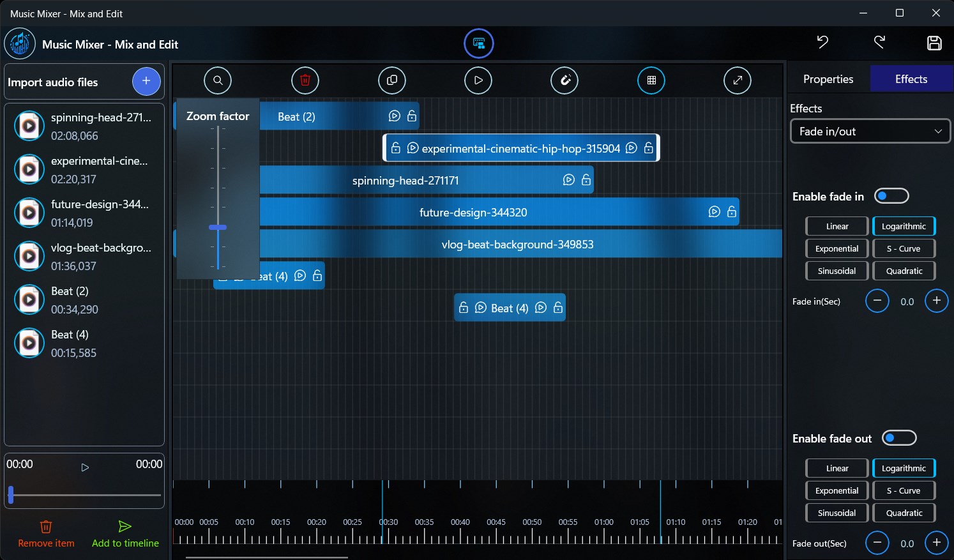Click the expand timeline fullscreen icon
Screen dimensions: 954x560
click(737, 80)
